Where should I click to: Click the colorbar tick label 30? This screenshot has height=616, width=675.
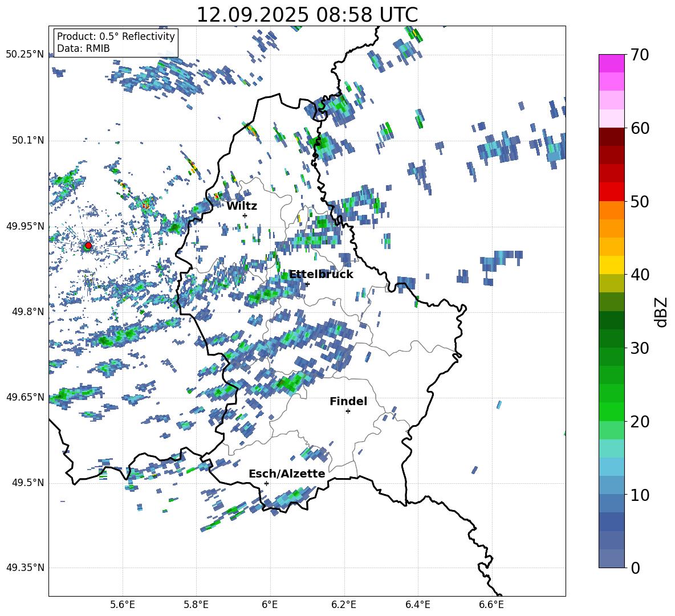(640, 348)
